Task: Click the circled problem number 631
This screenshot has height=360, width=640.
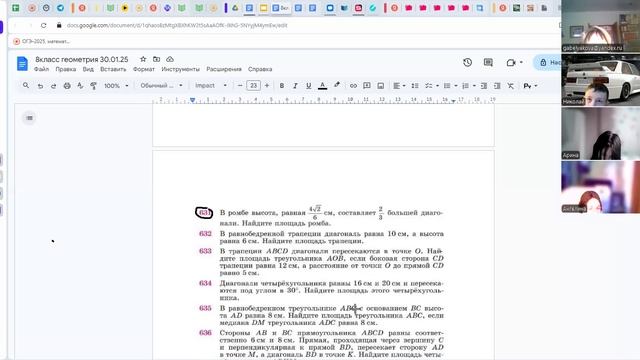Action: (204, 213)
